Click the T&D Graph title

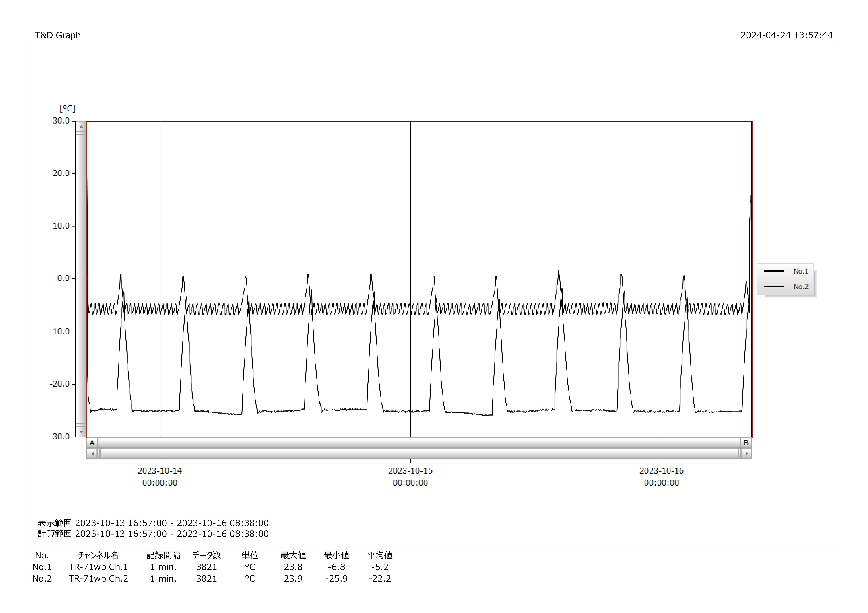(x=58, y=35)
